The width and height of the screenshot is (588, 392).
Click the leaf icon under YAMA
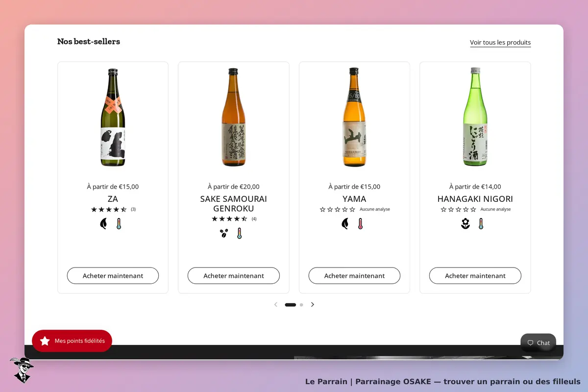tap(345, 224)
